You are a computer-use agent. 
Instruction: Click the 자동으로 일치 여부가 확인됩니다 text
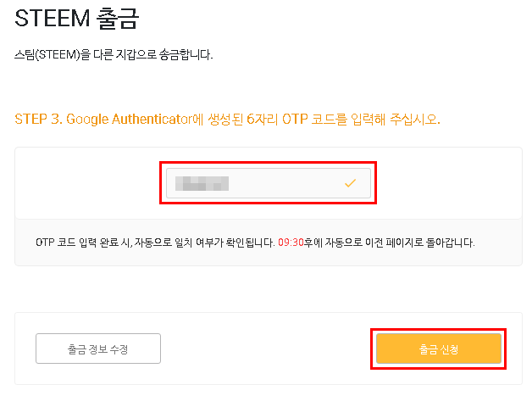coord(212,242)
